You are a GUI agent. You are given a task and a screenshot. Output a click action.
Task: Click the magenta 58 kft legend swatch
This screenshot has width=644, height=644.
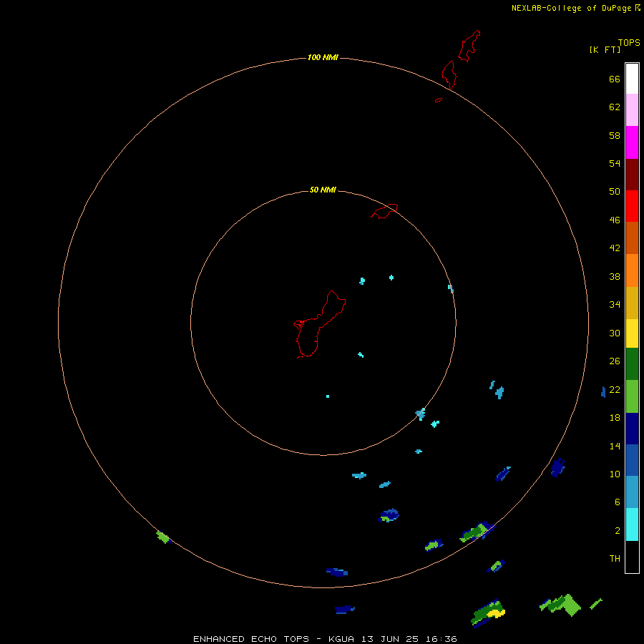(632, 142)
